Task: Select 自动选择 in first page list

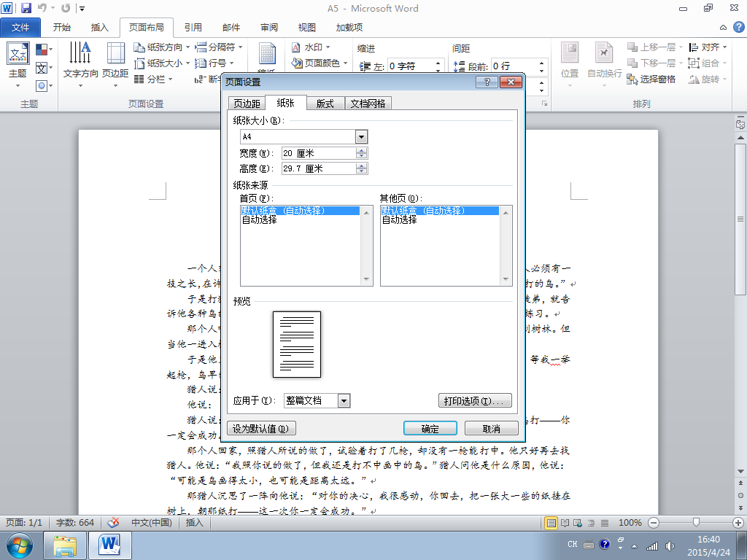Action: click(260, 220)
